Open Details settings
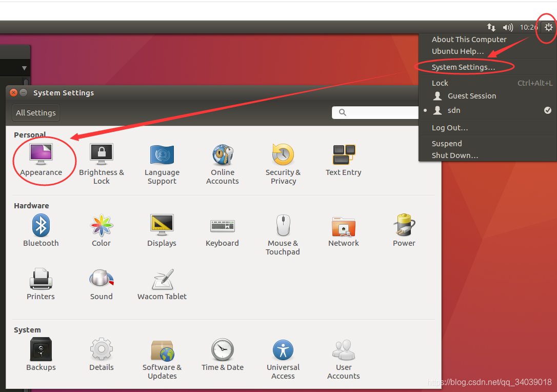This screenshot has height=392, width=557. [102, 355]
